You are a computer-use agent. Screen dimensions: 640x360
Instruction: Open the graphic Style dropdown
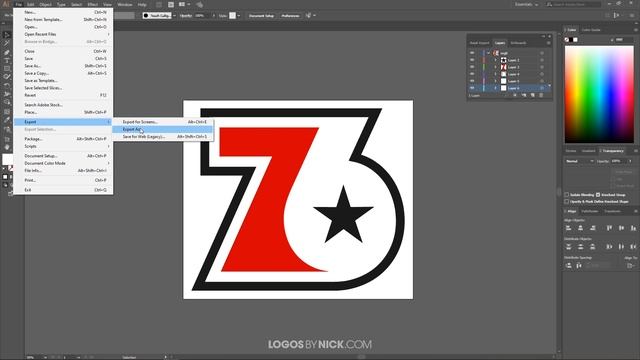(239, 16)
